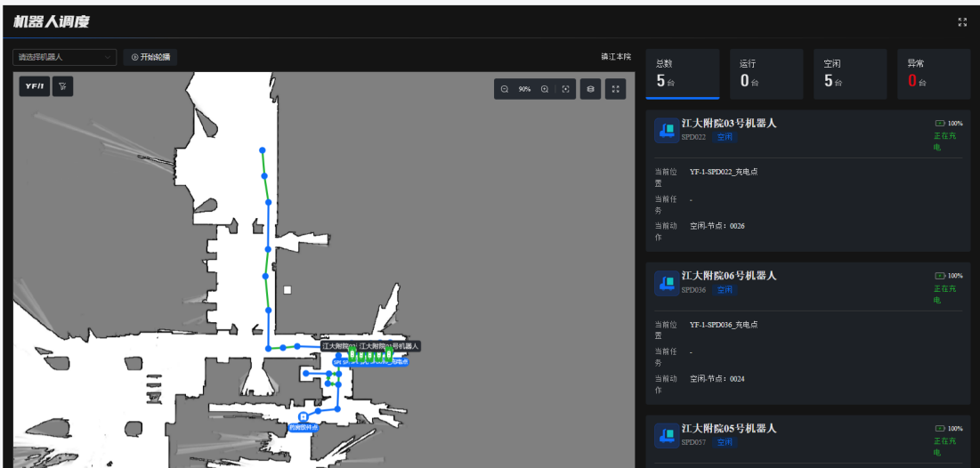Click the battery icon on the 03号机器人 card

click(x=940, y=123)
